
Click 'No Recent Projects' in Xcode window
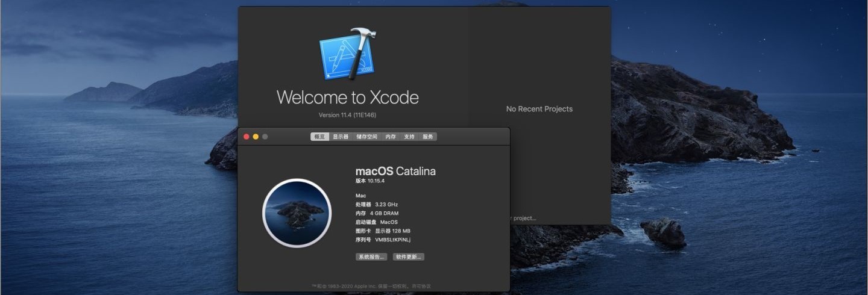pyautogui.click(x=539, y=109)
